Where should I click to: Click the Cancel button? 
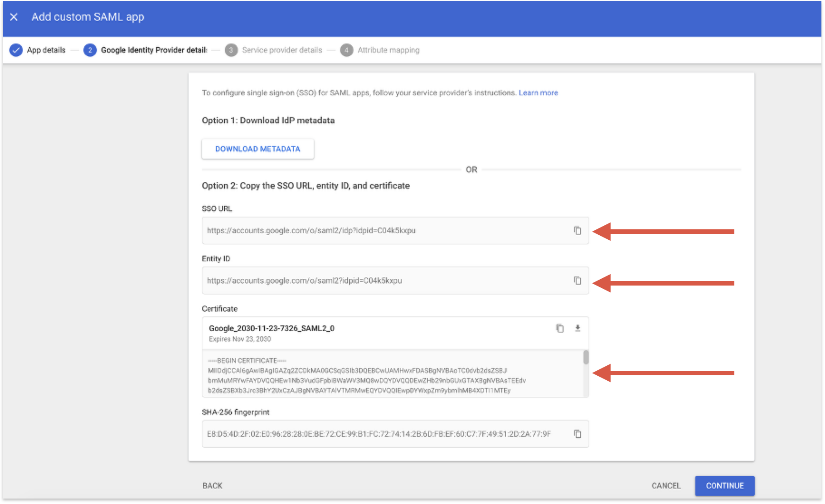[666, 485]
